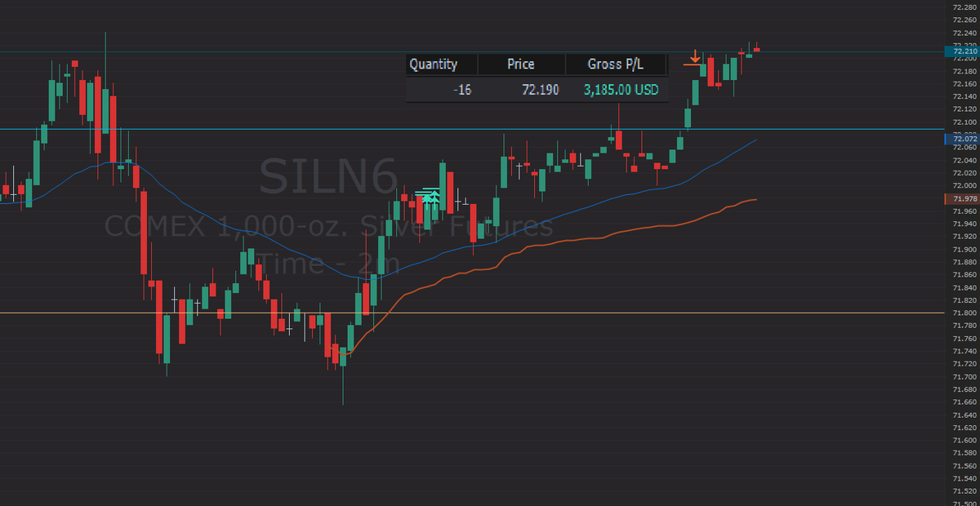Click the 72.120 price axis label
The image size is (980, 506).
(x=964, y=109)
